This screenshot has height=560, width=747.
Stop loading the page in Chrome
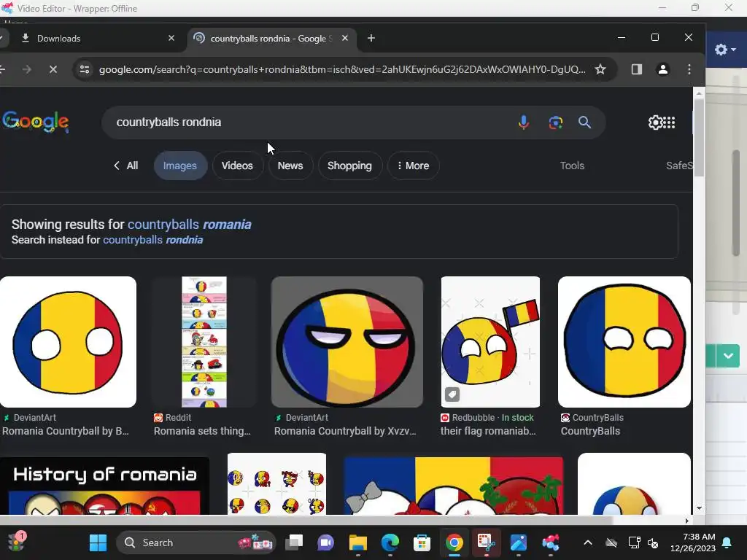[x=53, y=69]
